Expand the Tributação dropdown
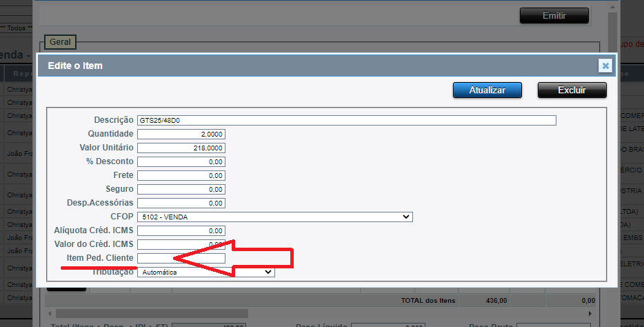Screen dimensions: 644x327 coord(205,272)
